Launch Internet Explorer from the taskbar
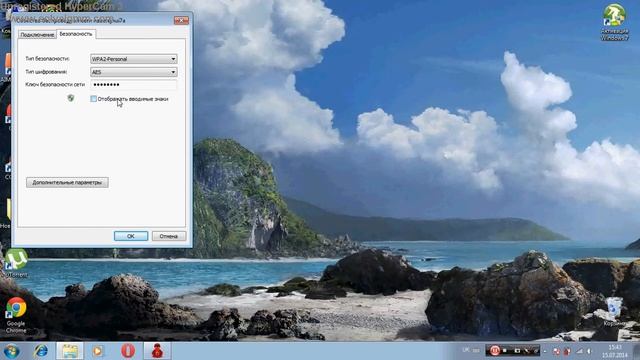 click(x=41, y=351)
